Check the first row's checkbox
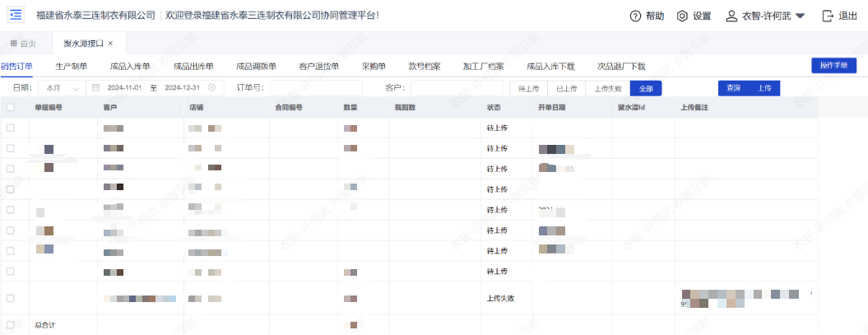 (10, 128)
